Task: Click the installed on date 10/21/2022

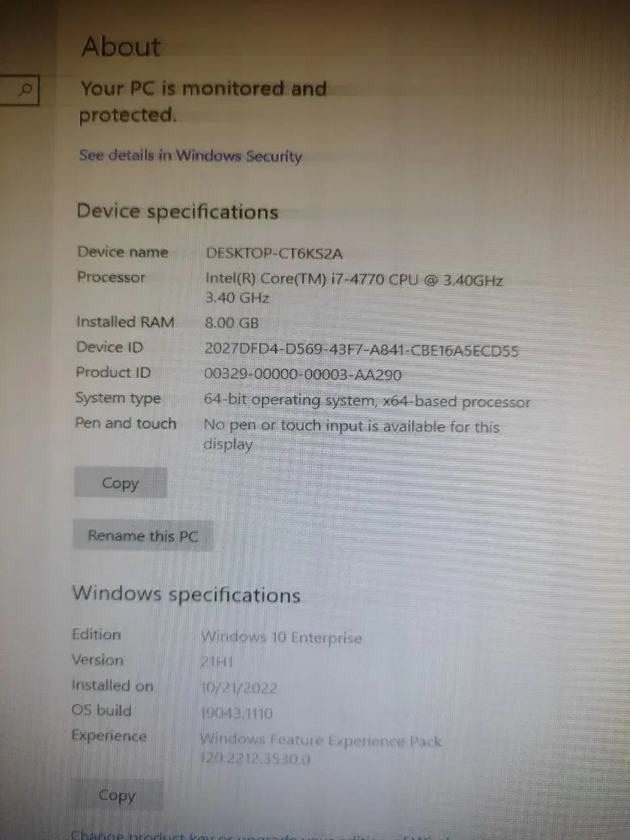Action: [x=239, y=687]
